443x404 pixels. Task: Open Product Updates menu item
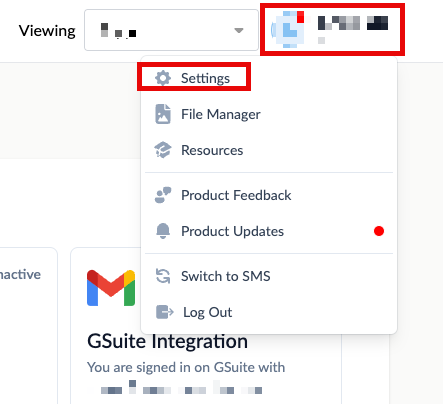tap(269, 231)
